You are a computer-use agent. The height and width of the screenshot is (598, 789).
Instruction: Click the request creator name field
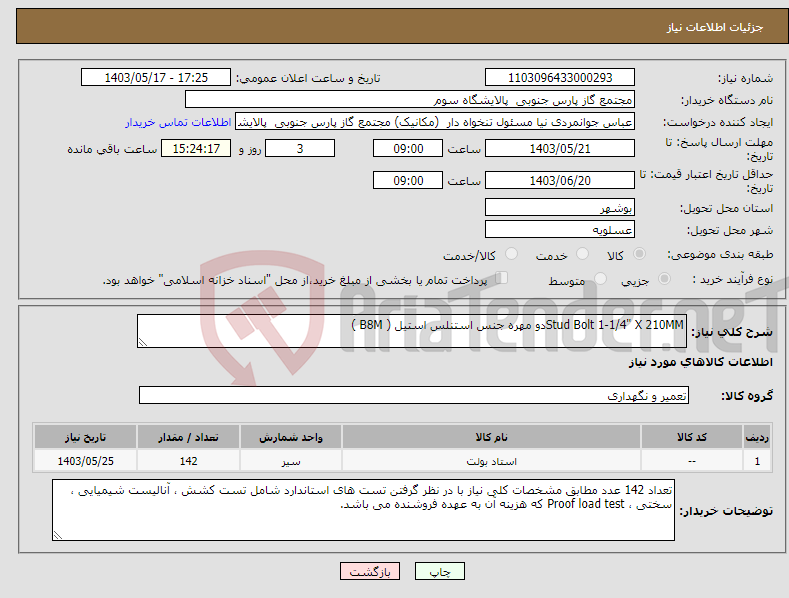[435, 121]
